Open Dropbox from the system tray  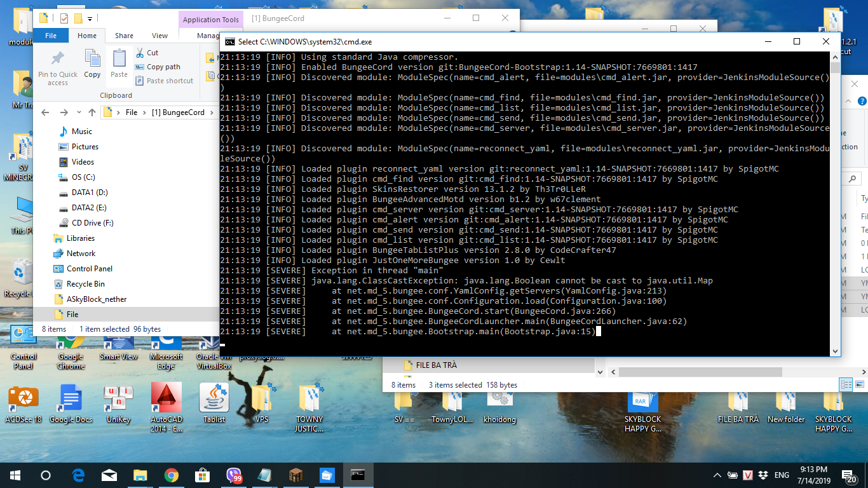click(763, 475)
